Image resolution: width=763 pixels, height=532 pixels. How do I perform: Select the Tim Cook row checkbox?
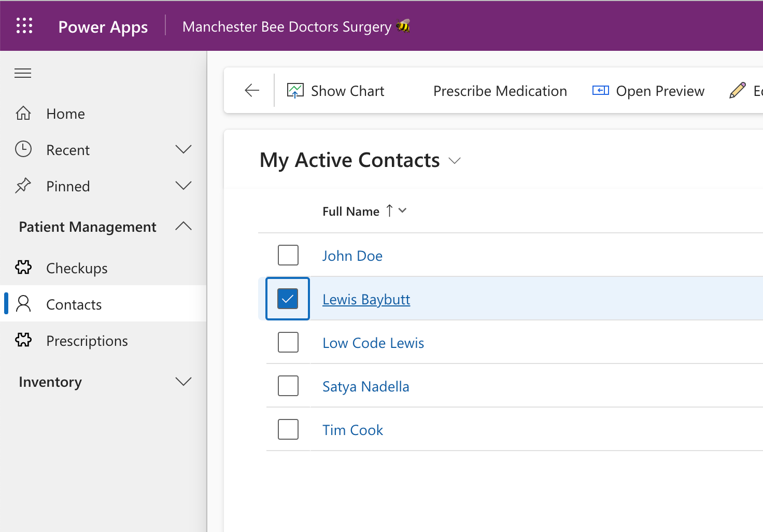point(288,429)
